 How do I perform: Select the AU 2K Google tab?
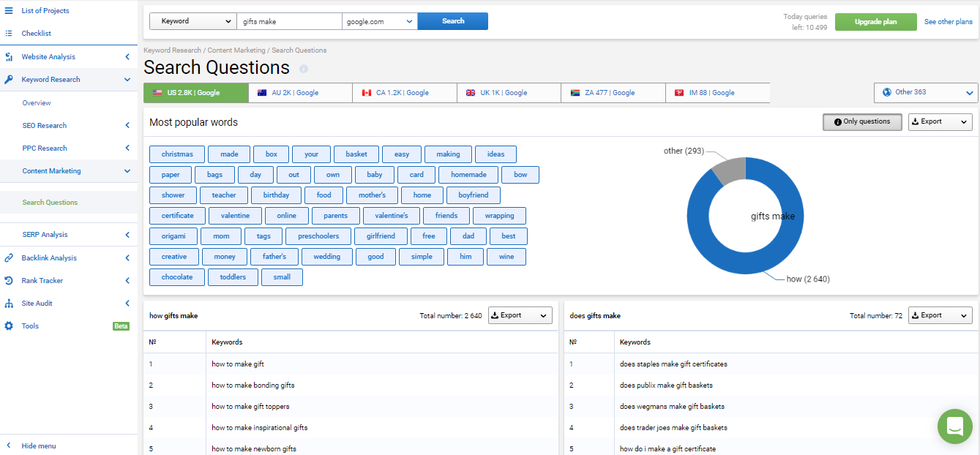pos(300,93)
